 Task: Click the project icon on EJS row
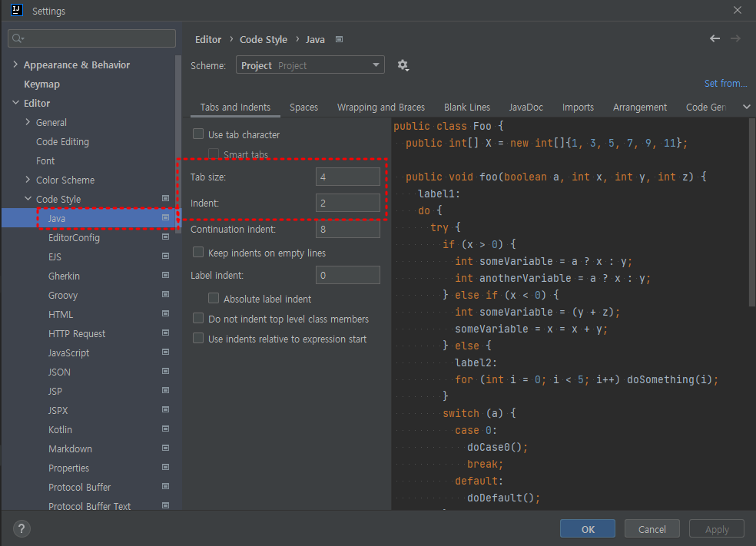(165, 256)
